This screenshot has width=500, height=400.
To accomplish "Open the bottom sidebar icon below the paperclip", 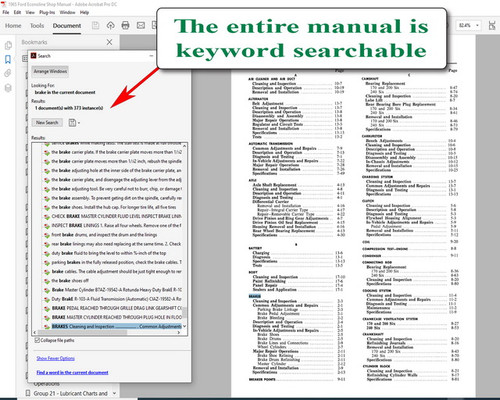I will pyautogui.click(x=8, y=88).
